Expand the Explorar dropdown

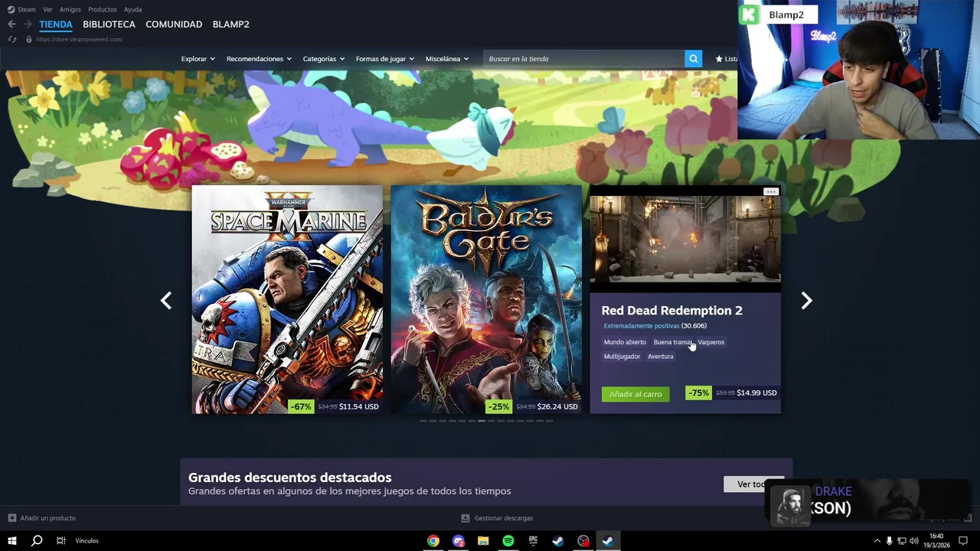(x=198, y=59)
